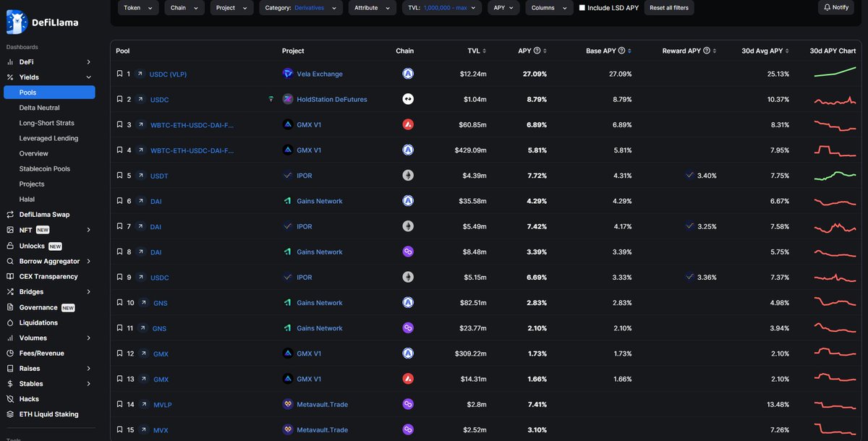
Task: Bookmark pool row 6 DAI
Action: click(x=119, y=201)
